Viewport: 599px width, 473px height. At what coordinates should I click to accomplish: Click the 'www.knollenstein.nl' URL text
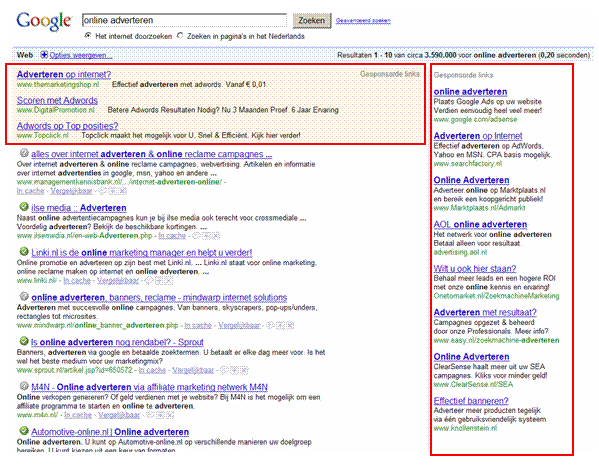click(465, 428)
